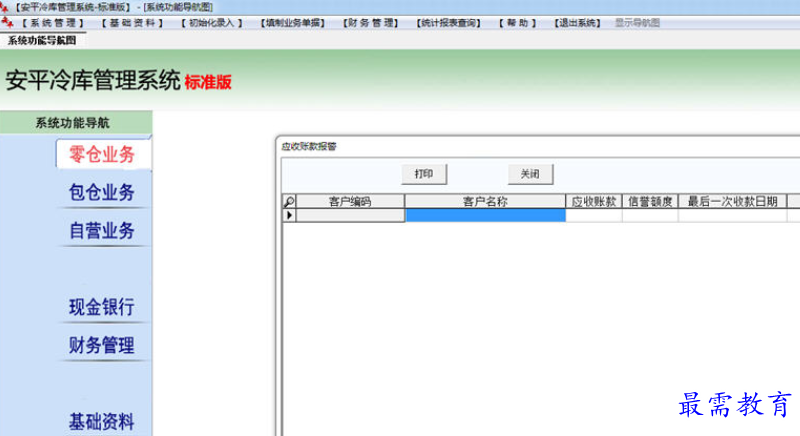
Task: Click the search magnifier icon in grid header
Action: (x=289, y=201)
